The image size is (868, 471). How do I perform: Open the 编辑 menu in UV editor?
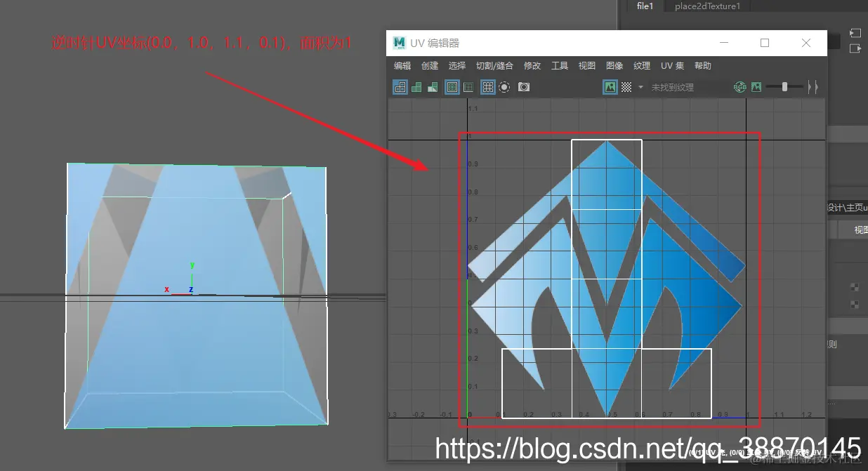402,66
